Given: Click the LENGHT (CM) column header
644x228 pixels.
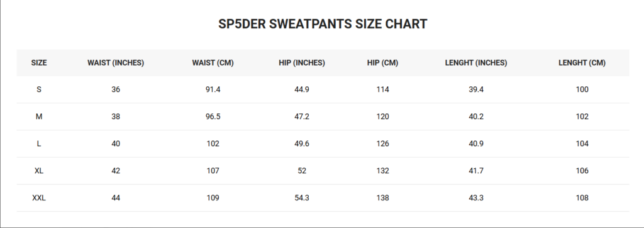Looking at the screenshot, I should tap(582, 63).
